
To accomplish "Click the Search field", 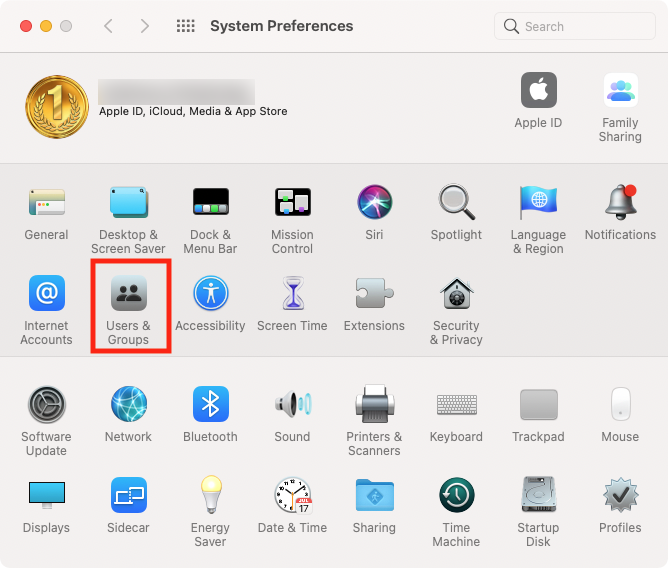I will pos(575,26).
